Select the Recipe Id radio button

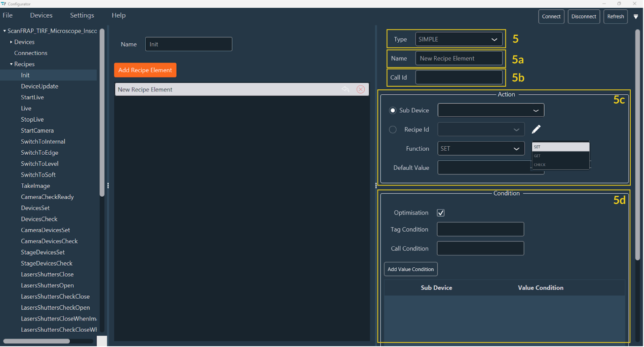pyautogui.click(x=393, y=129)
